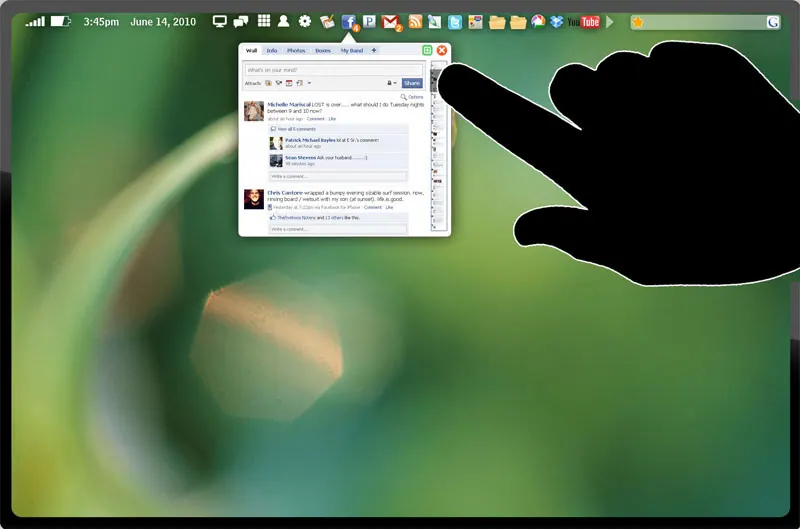This screenshot has width=800, height=529.
Task: Open the monitor display icon in top bar
Action: (219, 21)
